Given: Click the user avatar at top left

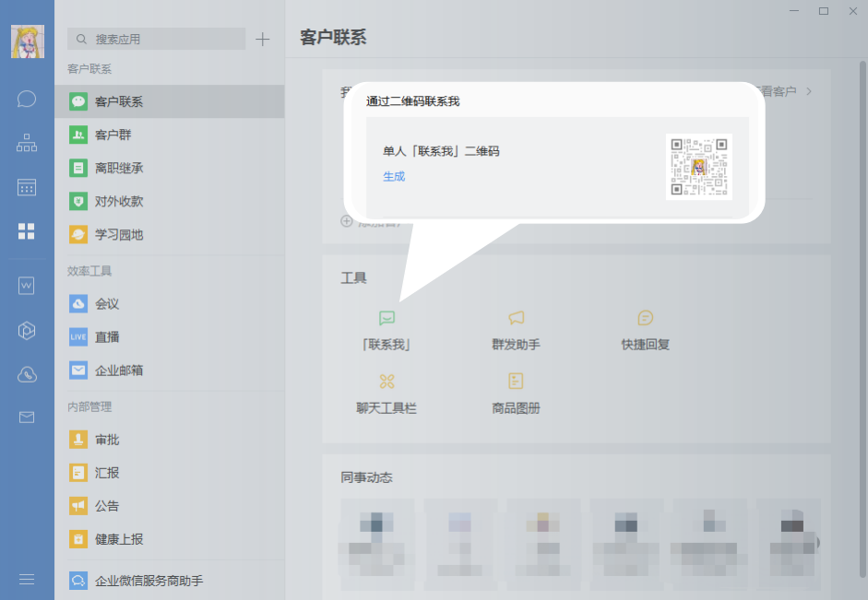Looking at the screenshot, I should coord(28,41).
